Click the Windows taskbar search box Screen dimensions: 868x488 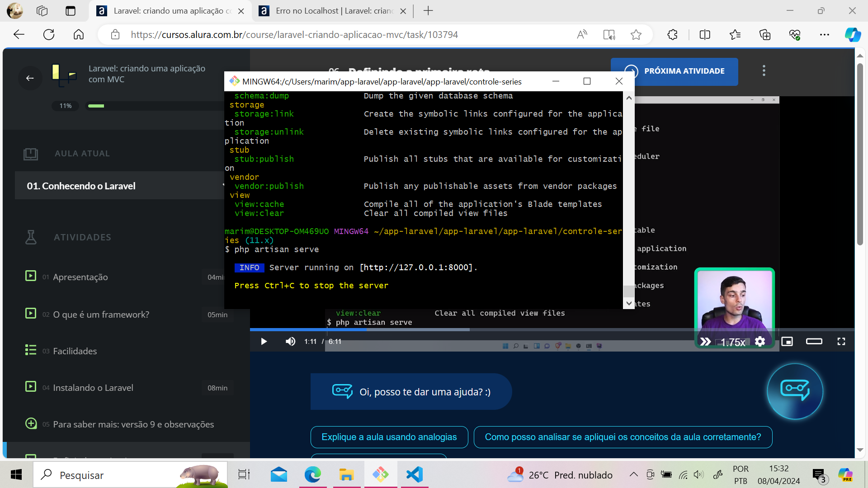point(130,475)
